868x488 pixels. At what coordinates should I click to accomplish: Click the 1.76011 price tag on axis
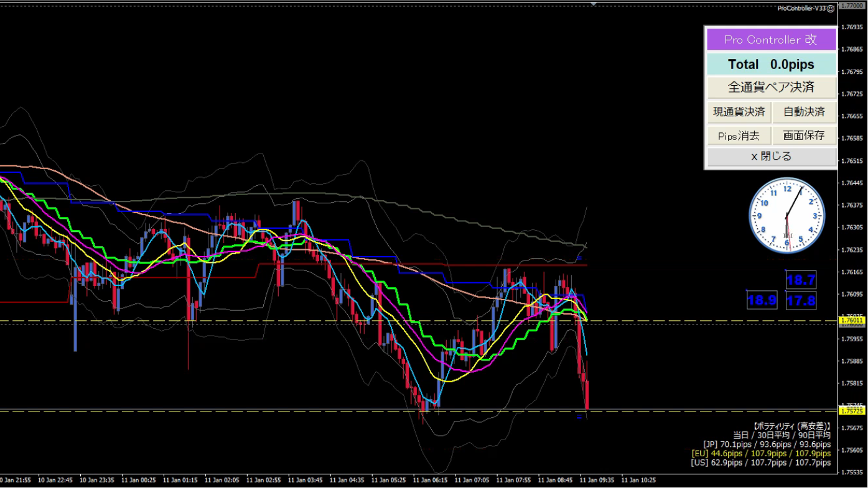852,320
